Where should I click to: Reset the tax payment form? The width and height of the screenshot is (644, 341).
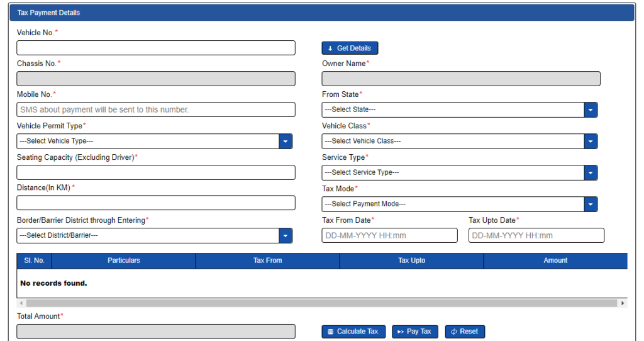[x=465, y=332]
